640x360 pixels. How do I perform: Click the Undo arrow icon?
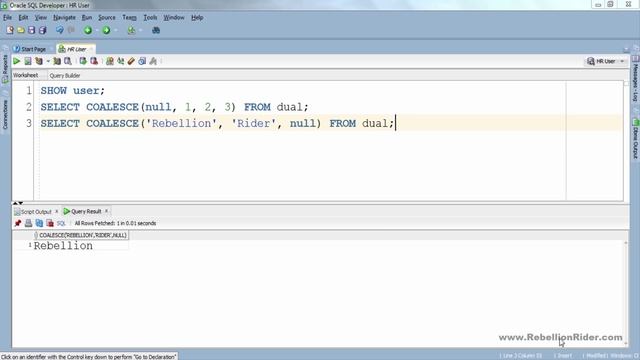click(x=60, y=30)
